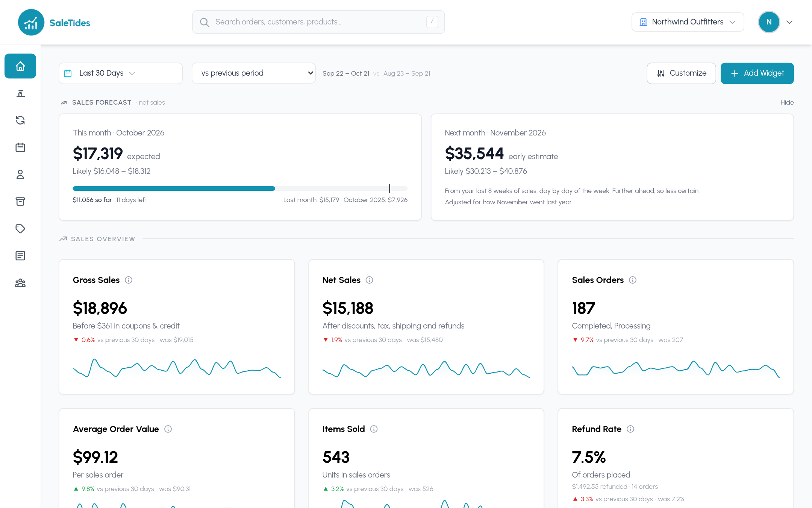Click the Items Sold info icon
This screenshot has height=508, width=812.
374,429
